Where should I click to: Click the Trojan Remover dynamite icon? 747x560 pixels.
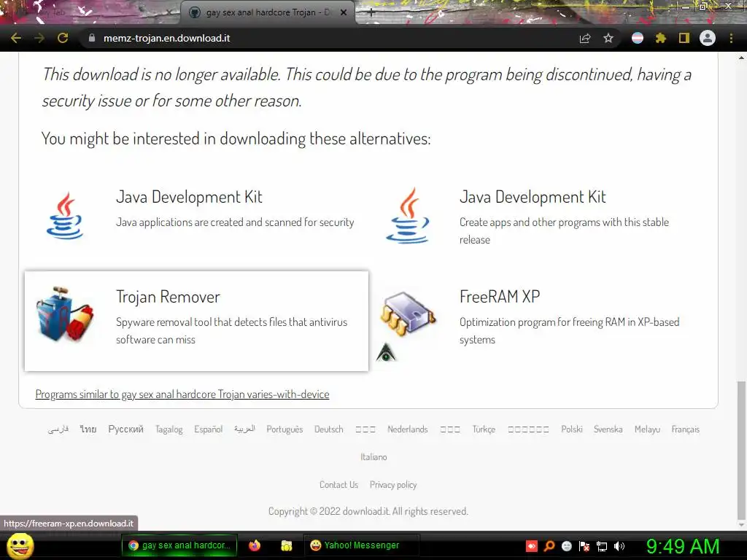(x=65, y=314)
